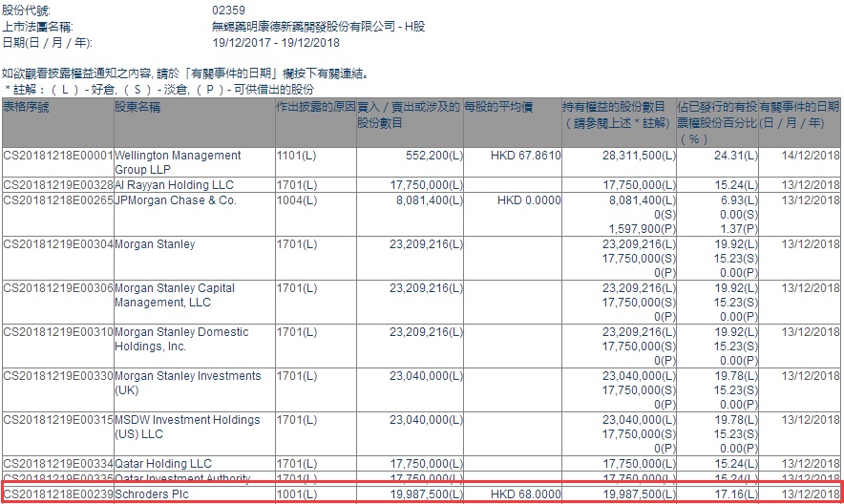Click shareholder name Morgan Stanley Domestic Holdings, Inc.
Image resolution: width=844 pixels, height=504 pixels.
coord(181,340)
